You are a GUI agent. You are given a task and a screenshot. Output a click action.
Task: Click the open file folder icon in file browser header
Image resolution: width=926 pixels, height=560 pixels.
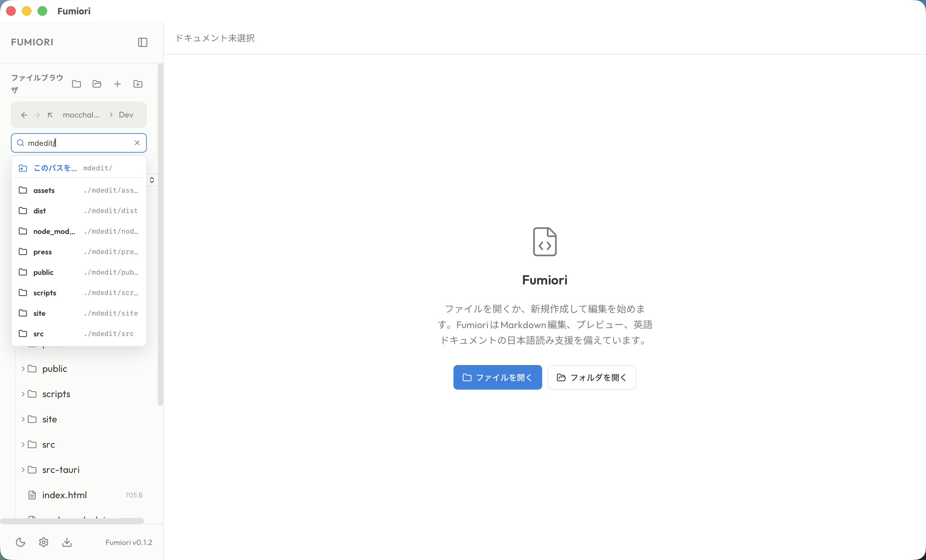coord(76,84)
